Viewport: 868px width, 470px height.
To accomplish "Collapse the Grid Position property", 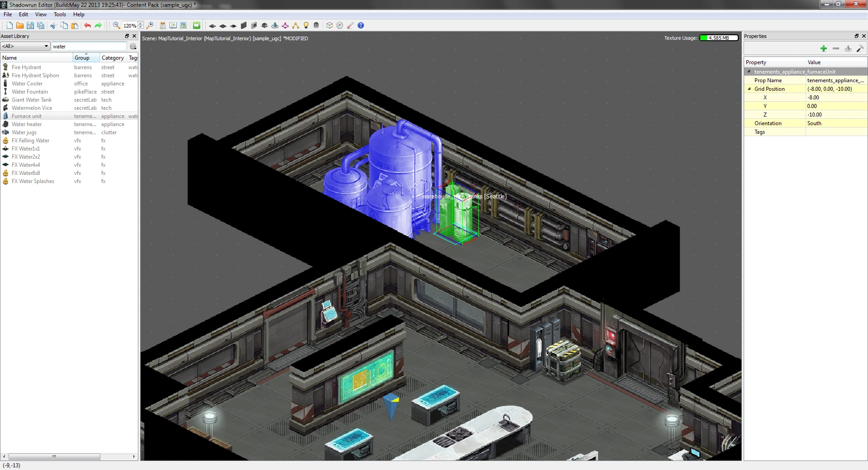I will point(749,89).
